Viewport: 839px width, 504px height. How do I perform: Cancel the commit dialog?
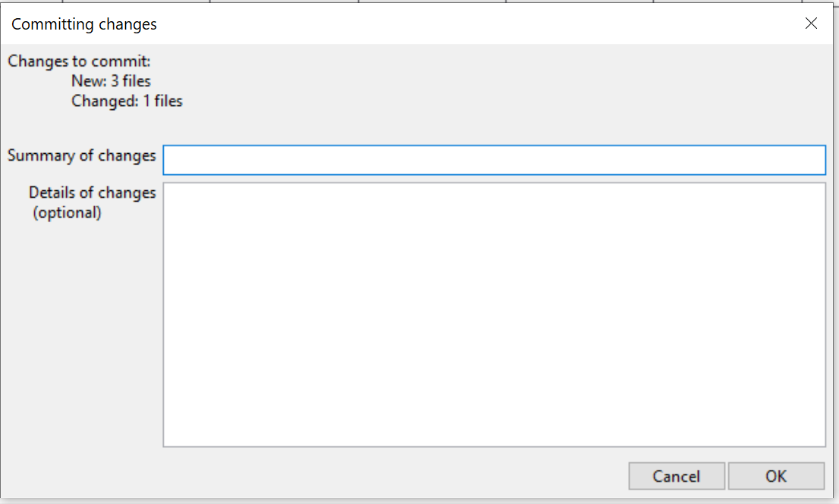676,476
